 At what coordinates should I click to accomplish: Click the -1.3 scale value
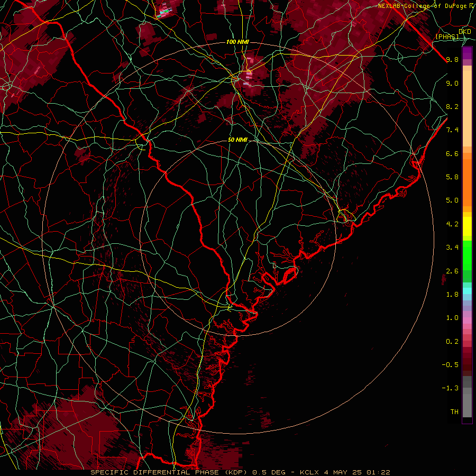(450, 388)
